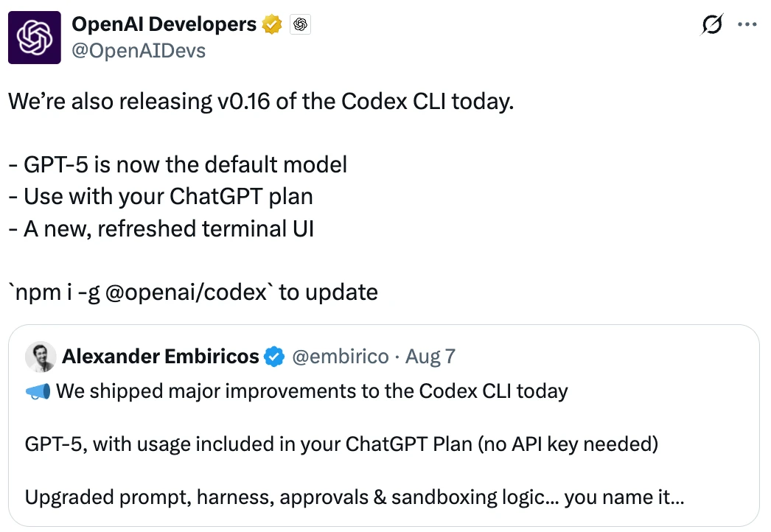
Task: Click the Aug 7 timestamp
Action: [430, 357]
